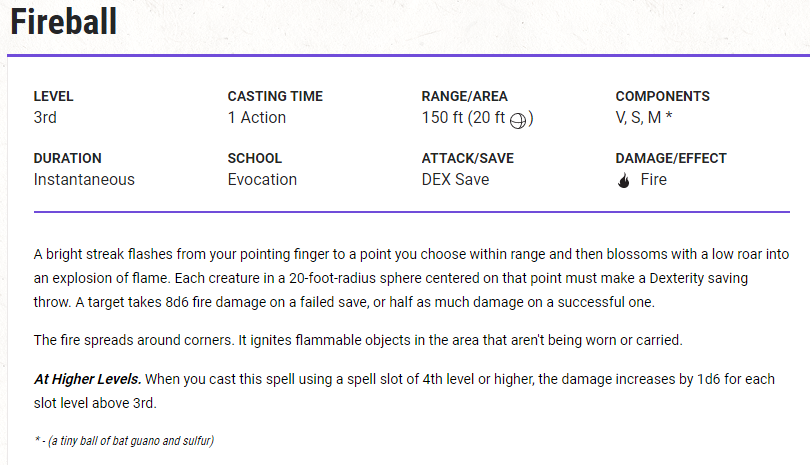The height and width of the screenshot is (465, 810).
Task: Select the Instantaneous duration value
Action: coord(84,180)
